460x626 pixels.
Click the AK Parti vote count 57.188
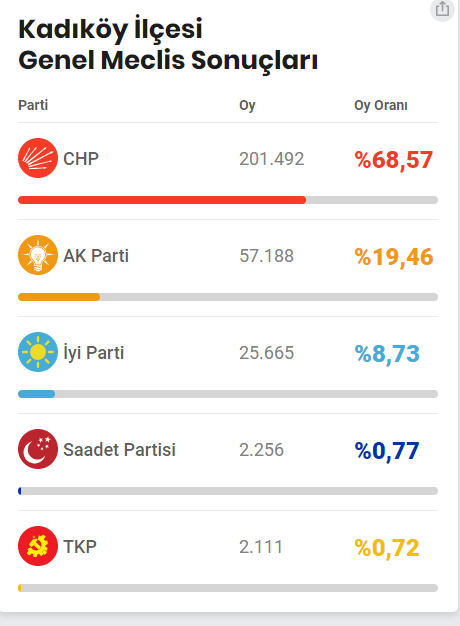tap(267, 256)
